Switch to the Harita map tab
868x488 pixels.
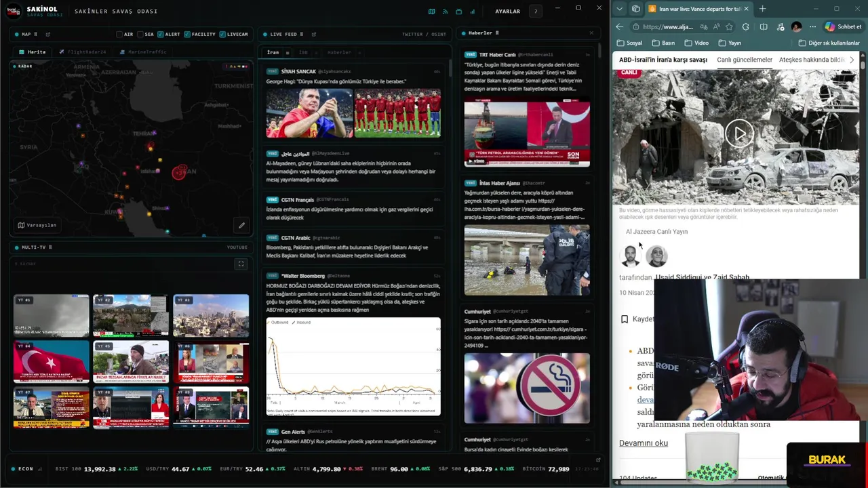pyautogui.click(x=33, y=52)
